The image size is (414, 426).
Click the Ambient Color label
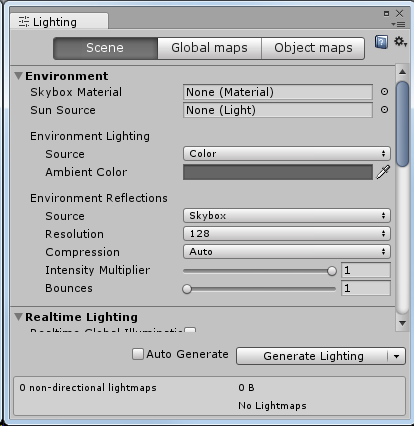click(86, 172)
